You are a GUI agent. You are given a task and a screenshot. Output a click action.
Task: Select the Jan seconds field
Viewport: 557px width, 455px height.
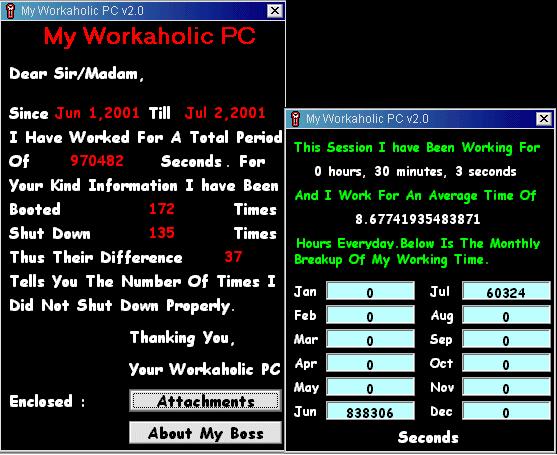pyautogui.click(x=370, y=291)
